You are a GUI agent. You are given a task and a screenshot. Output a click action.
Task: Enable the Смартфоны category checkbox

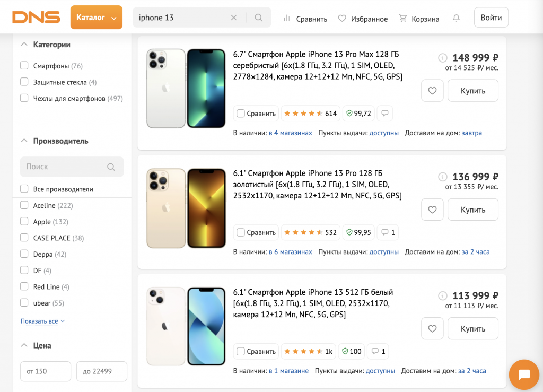click(24, 66)
